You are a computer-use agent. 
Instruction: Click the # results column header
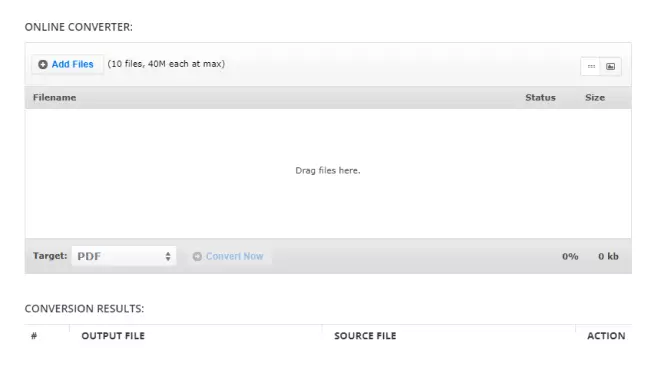(x=34, y=336)
